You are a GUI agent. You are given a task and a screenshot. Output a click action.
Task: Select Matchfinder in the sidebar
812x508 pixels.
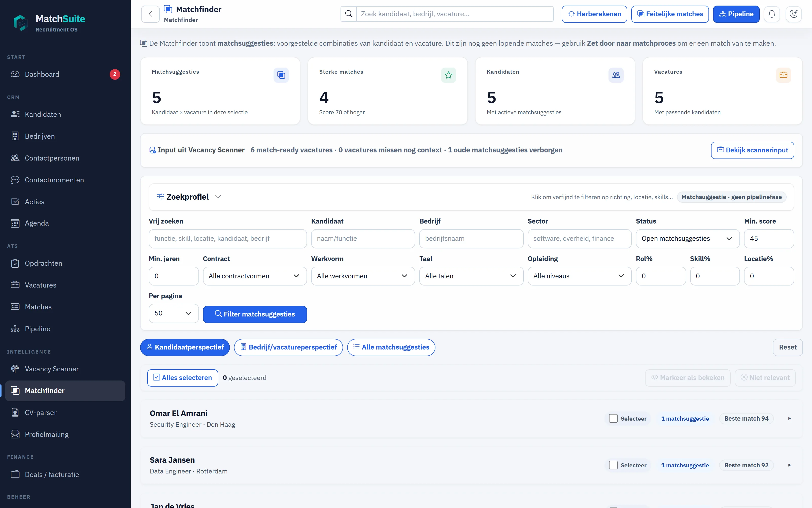pyautogui.click(x=65, y=391)
